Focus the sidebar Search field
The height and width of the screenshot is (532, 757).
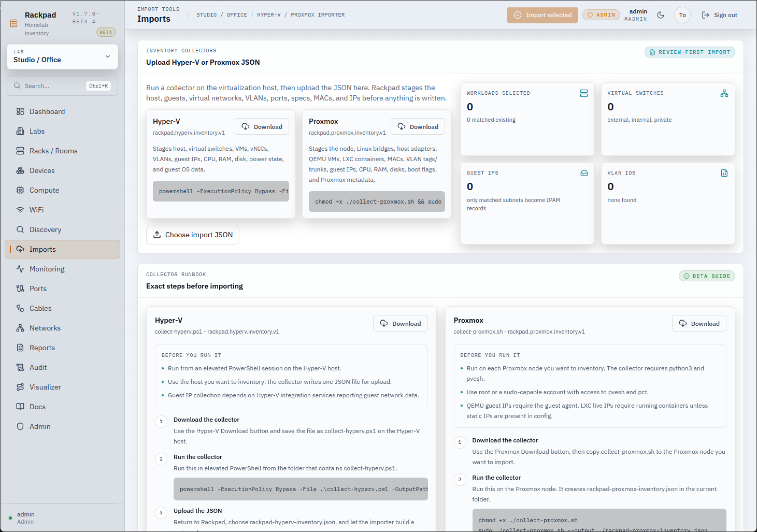62,86
